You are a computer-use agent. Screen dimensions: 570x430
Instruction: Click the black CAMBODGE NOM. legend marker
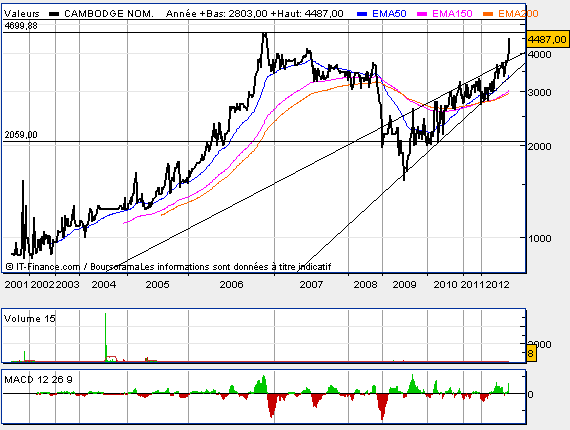click(x=54, y=14)
